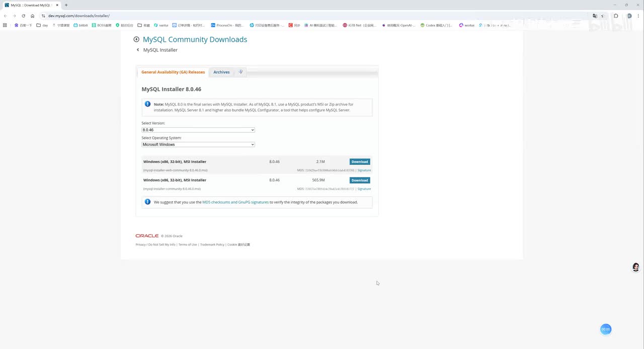Image resolution: width=644 pixels, height=349 pixels.
Task: Download the 2.1M web community installer
Action: click(x=360, y=162)
